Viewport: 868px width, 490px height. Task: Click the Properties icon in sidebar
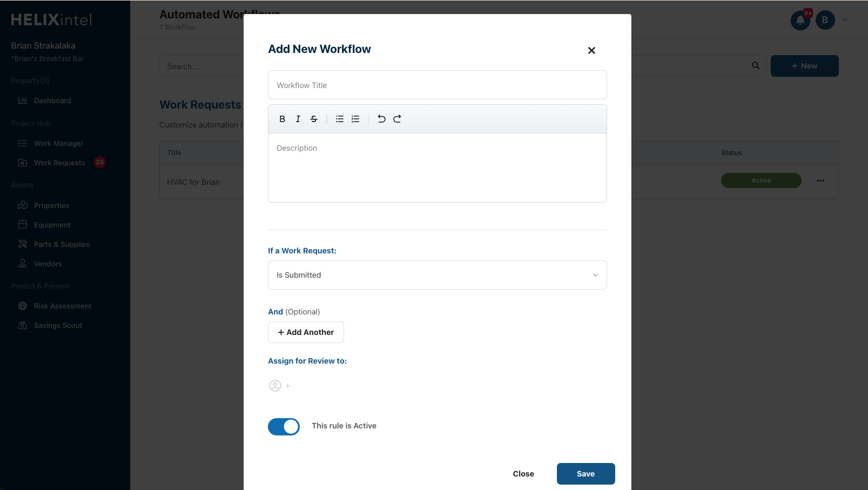pyautogui.click(x=23, y=205)
